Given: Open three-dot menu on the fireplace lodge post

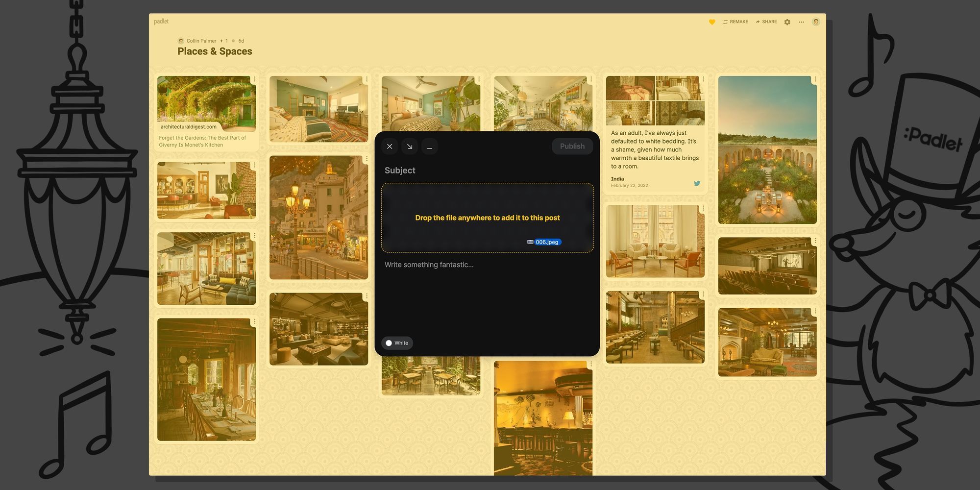Looking at the screenshot, I should point(815,312).
